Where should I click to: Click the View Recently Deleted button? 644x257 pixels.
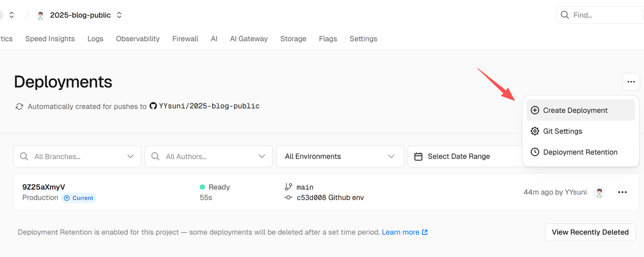pos(590,232)
